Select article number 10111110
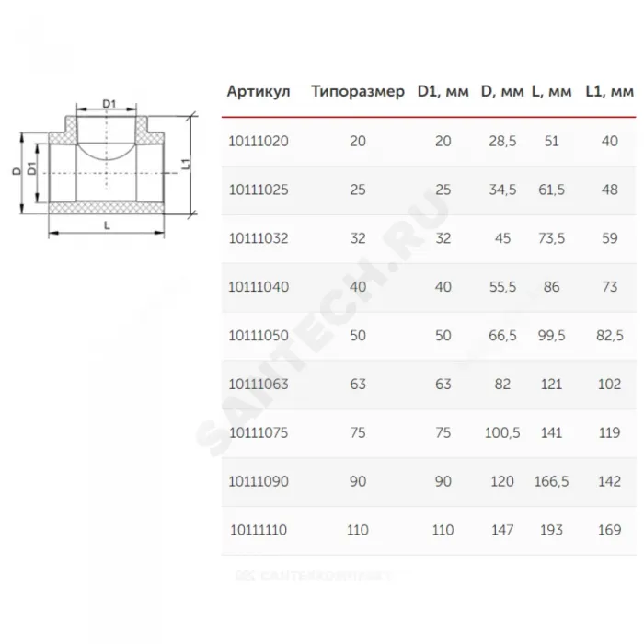This screenshot has height=644, width=644. [259, 530]
